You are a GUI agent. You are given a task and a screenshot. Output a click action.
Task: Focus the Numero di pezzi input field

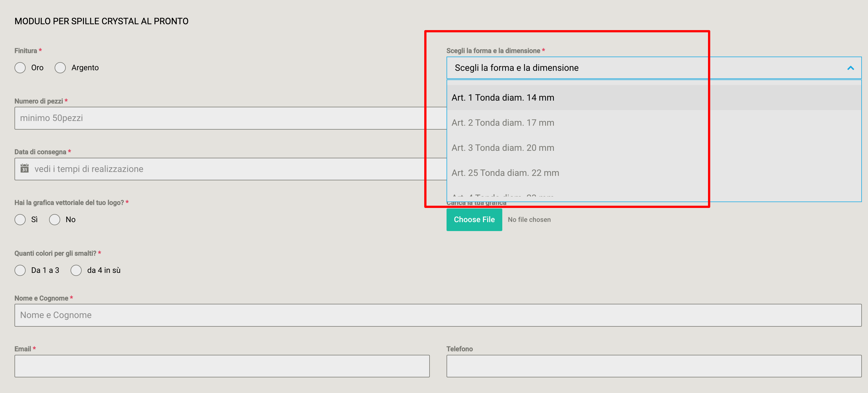pyautogui.click(x=231, y=118)
